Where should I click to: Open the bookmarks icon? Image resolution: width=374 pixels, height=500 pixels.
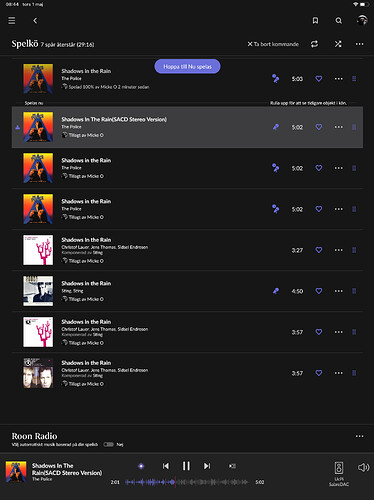click(x=315, y=21)
